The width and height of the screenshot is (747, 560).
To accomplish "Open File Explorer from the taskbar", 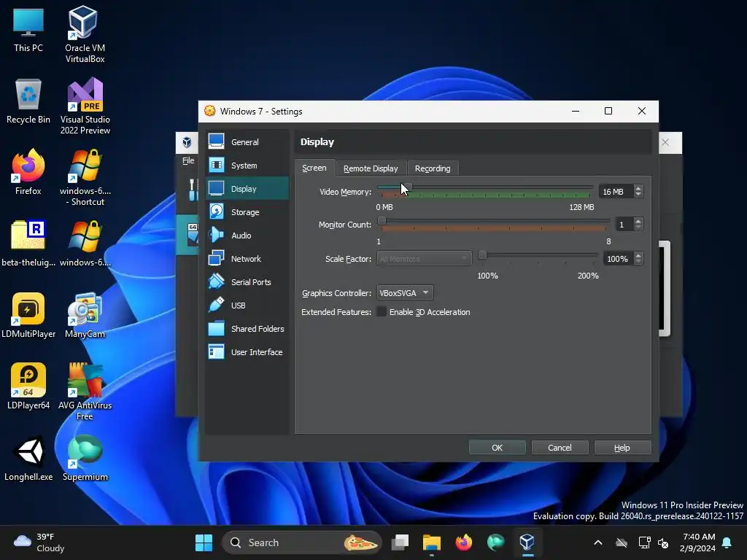I will [x=432, y=542].
